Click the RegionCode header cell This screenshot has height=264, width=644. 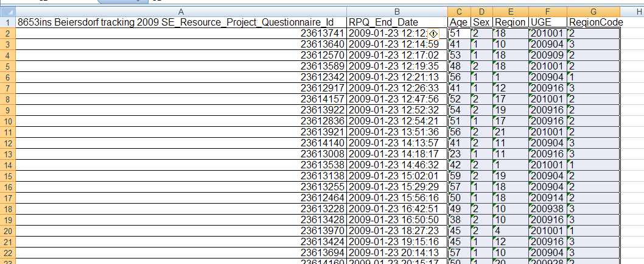pyautogui.click(x=594, y=22)
